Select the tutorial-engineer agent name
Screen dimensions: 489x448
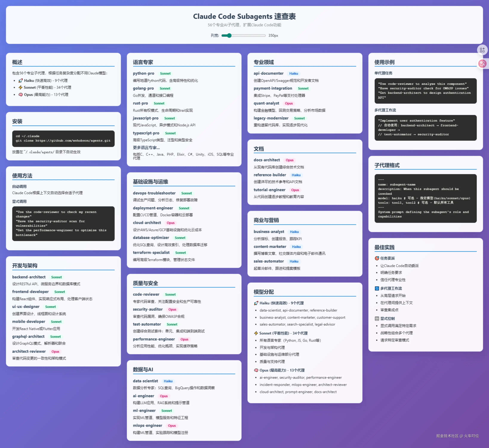click(x=269, y=190)
